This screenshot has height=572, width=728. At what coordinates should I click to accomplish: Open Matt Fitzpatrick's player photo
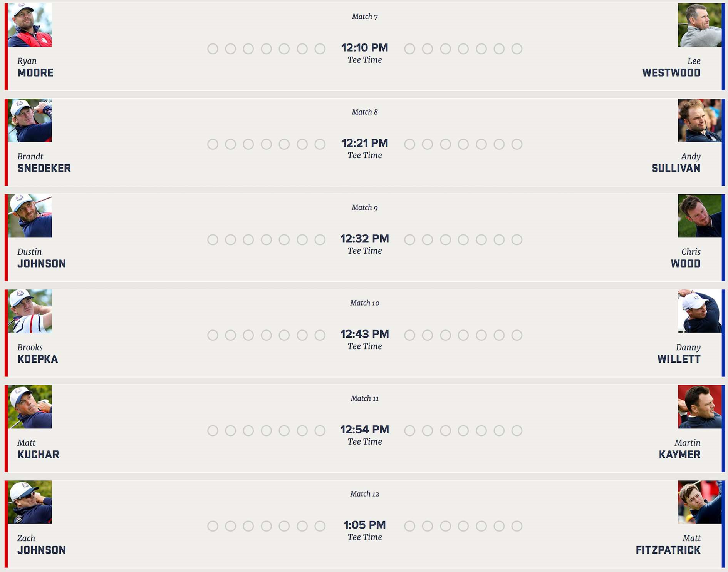coord(699,502)
